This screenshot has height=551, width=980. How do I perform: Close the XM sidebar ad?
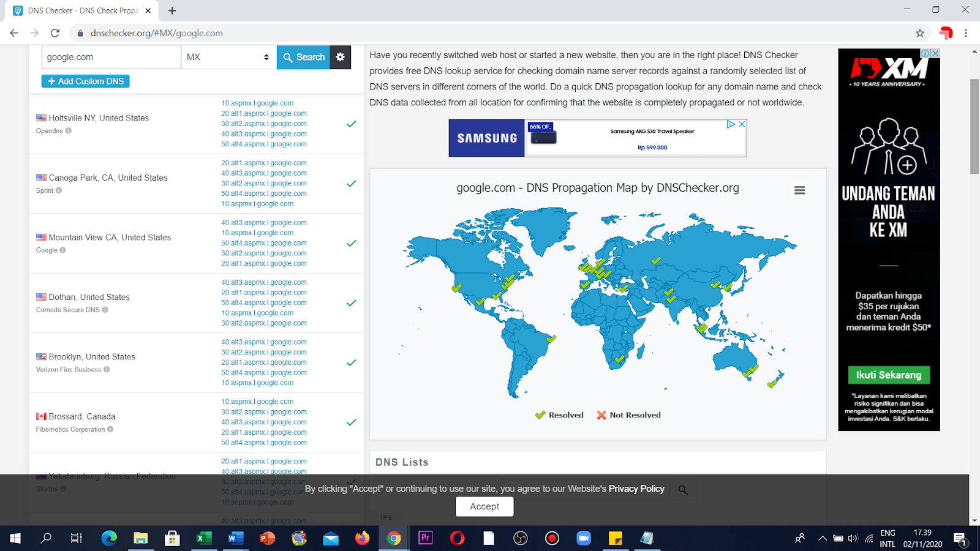pyautogui.click(x=935, y=53)
